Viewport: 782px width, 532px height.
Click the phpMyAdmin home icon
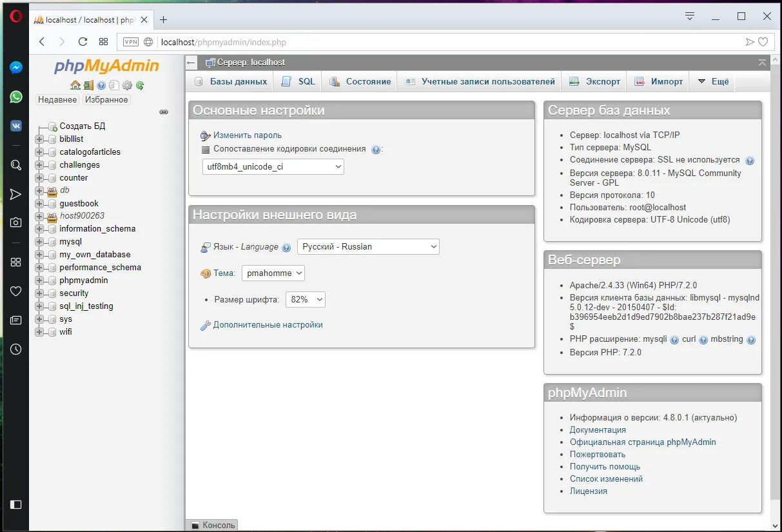(x=75, y=85)
